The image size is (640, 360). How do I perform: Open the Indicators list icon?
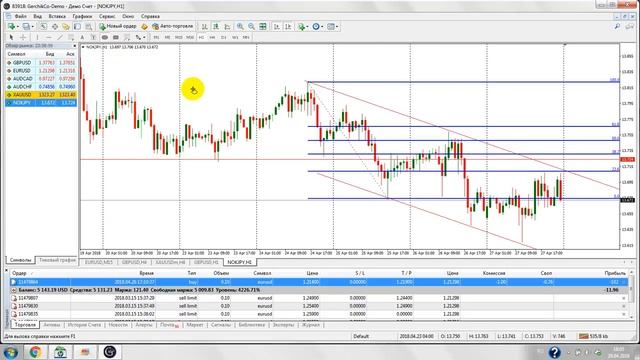point(301,27)
